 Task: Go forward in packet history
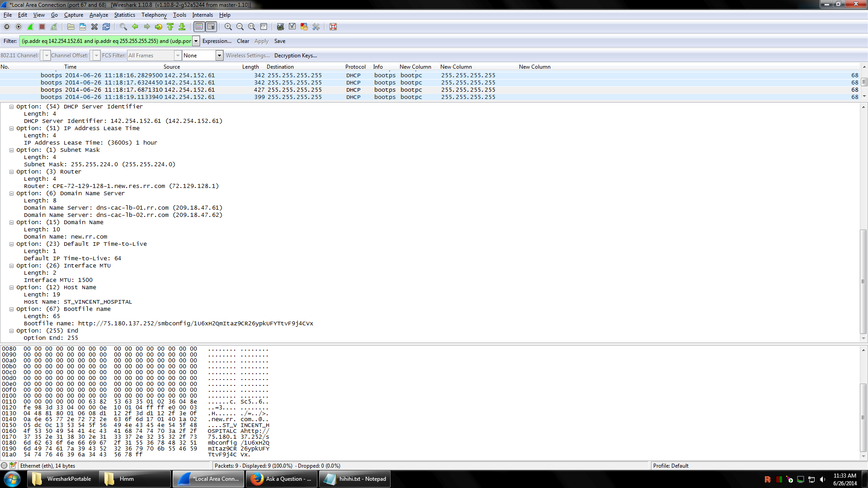(146, 27)
